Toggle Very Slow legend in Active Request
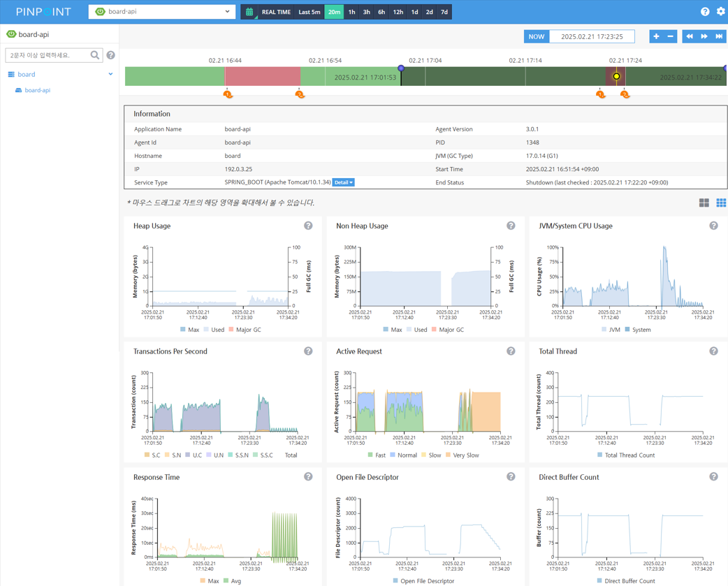728x586 pixels. coord(462,455)
